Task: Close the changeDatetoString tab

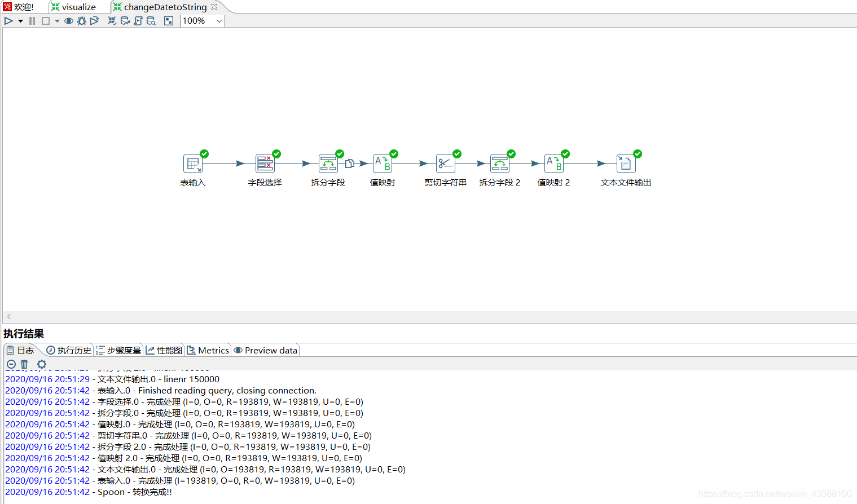Action: 214,7
